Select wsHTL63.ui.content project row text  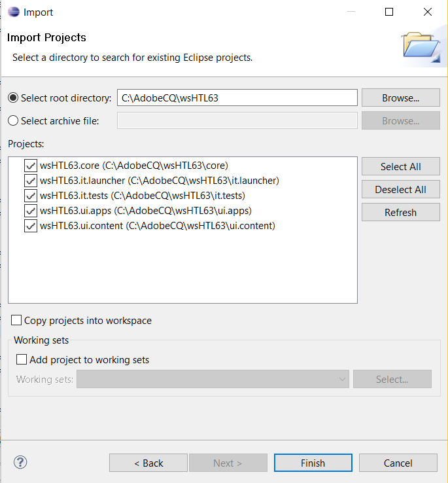[x=158, y=226]
